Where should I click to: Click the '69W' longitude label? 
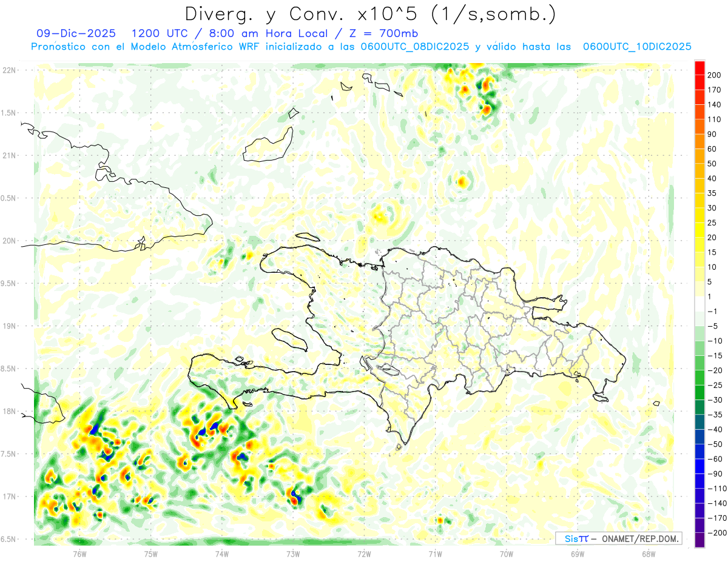[578, 553]
